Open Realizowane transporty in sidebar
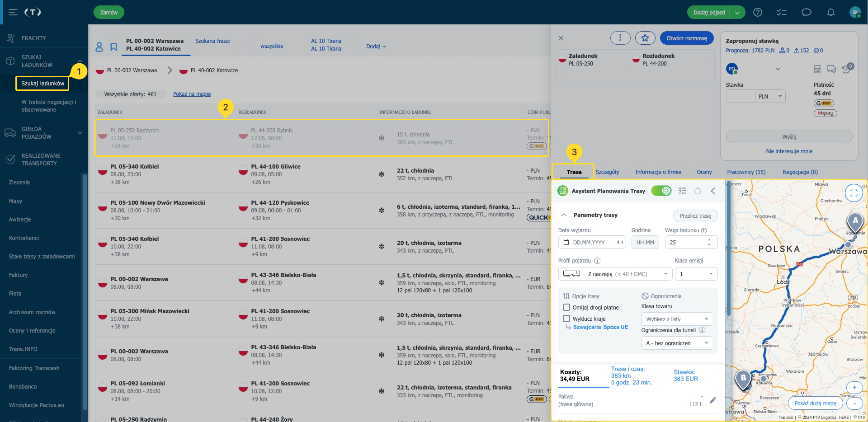The height and width of the screenshot is (422, 868). click(41, 159)
